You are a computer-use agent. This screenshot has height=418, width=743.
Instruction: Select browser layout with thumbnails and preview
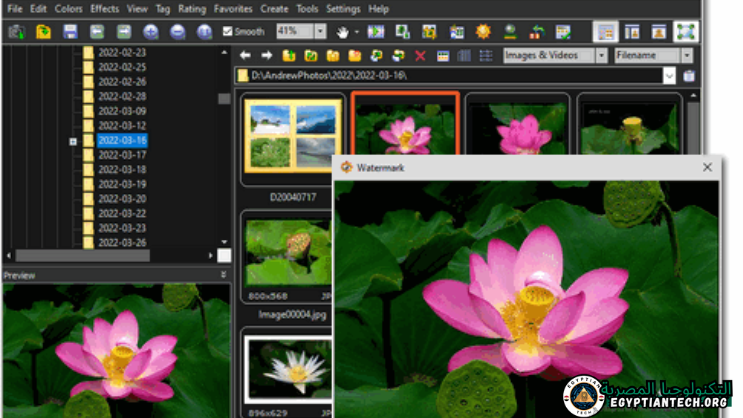[x=605, y=32]
